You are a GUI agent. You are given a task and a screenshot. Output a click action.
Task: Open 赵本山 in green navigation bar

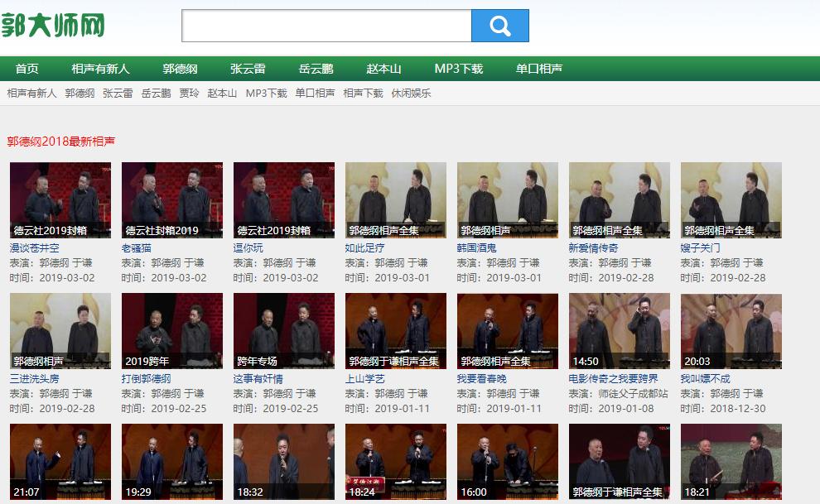pos(383,69)
